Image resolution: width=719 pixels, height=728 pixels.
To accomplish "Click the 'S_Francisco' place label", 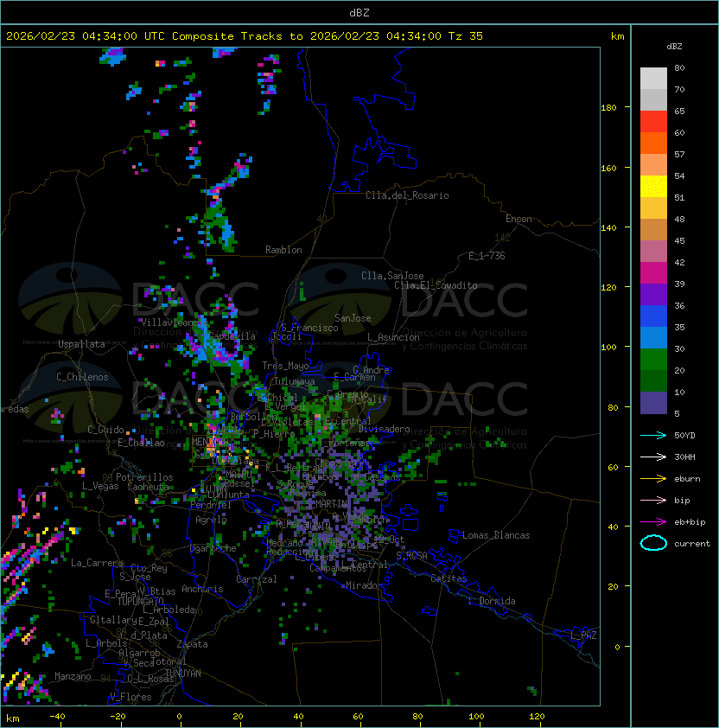I will [309, 329].
